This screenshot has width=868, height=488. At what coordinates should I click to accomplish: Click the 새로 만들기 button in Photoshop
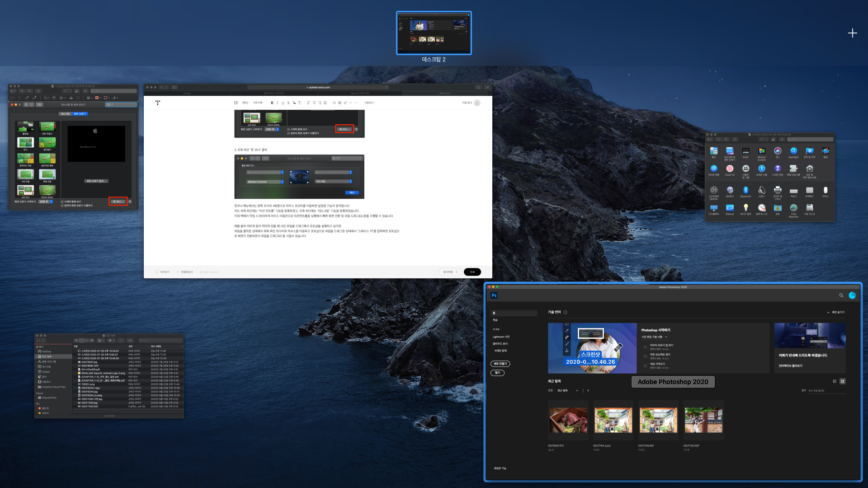point(500,364)
